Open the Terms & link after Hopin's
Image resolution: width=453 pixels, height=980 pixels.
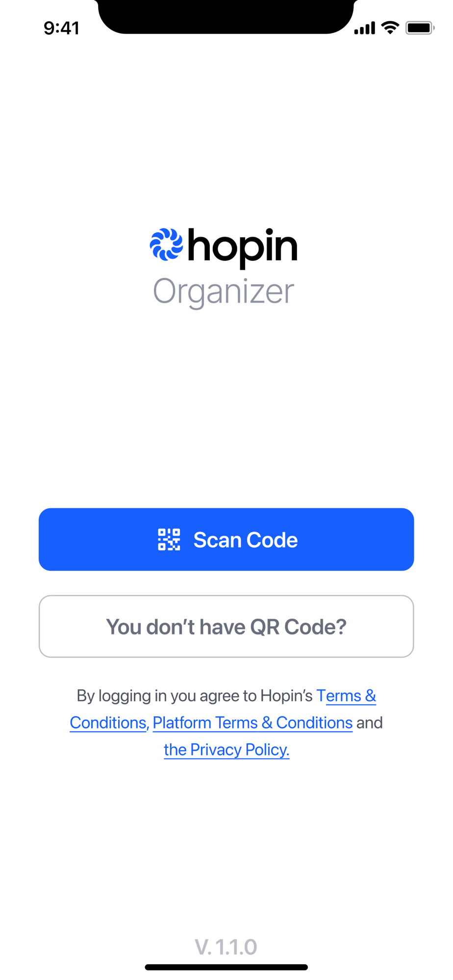point(346,695)
